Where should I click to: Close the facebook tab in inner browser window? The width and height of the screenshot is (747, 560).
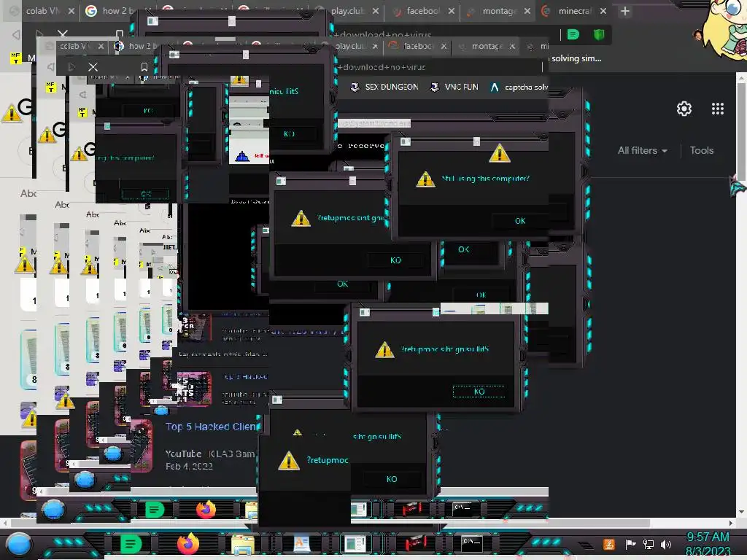(444, 46)
